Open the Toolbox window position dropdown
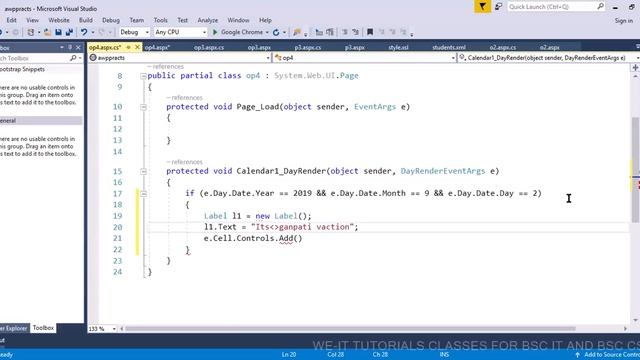The image size is (640, 360). click(62, 47)
